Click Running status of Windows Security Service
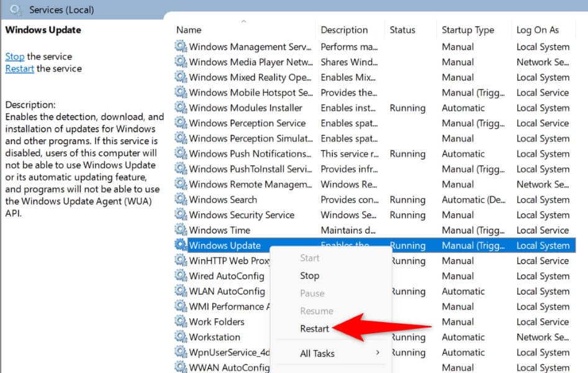Viewport: 588px width, 373px height. (407, 215)
